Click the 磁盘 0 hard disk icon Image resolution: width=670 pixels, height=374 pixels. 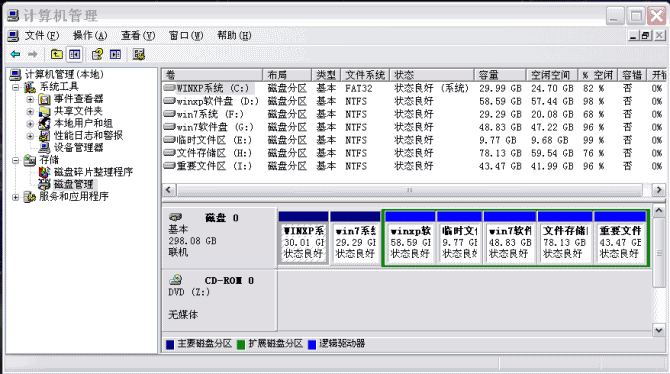176,217
